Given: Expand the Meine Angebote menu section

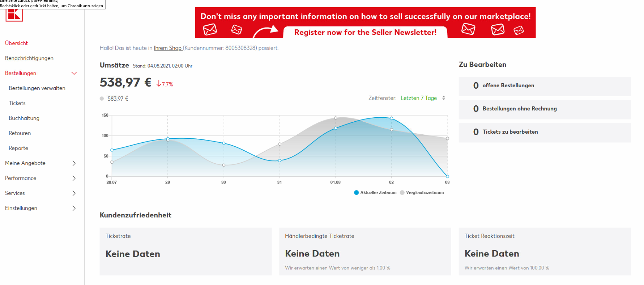Looking at the screenshot, I should (x=74, y=163).
